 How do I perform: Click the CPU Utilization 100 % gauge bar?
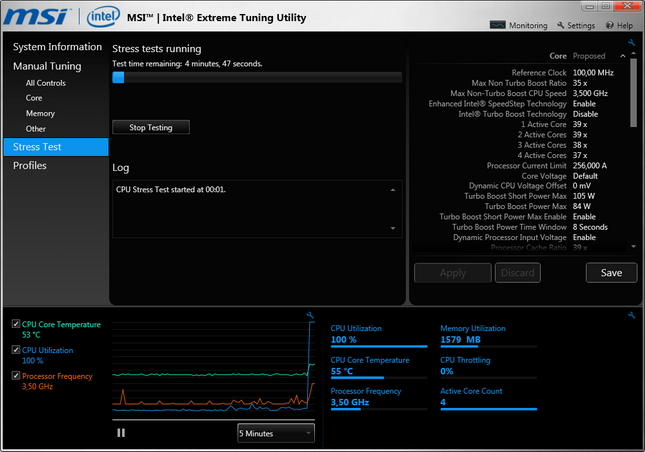coord(379,346)
